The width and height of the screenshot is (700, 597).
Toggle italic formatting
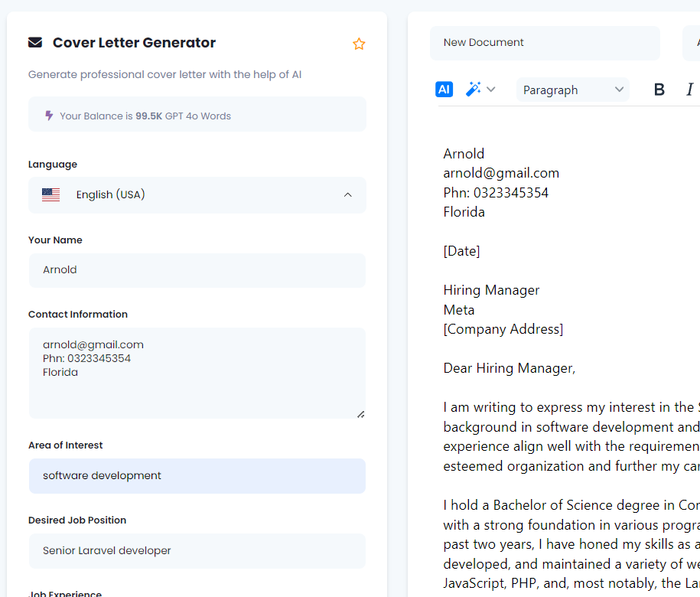pos(689,90)
